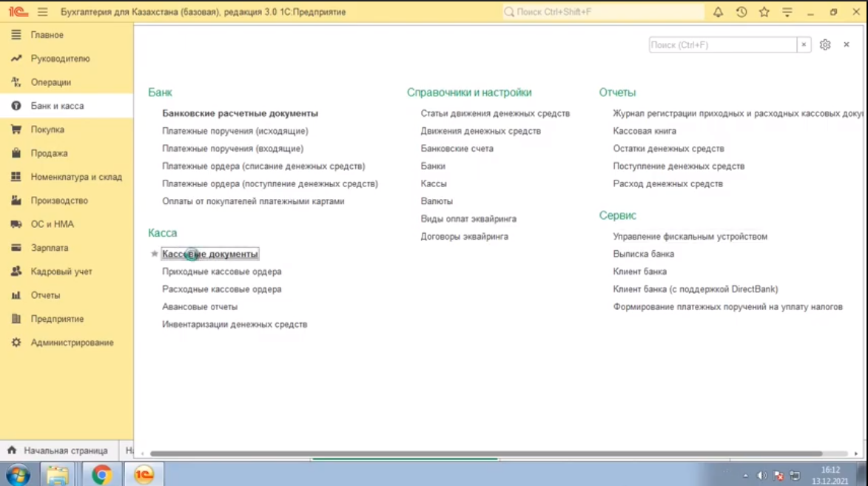Open Расход денежных средств report
Screen dimensions: 868x486
[667, 183]
